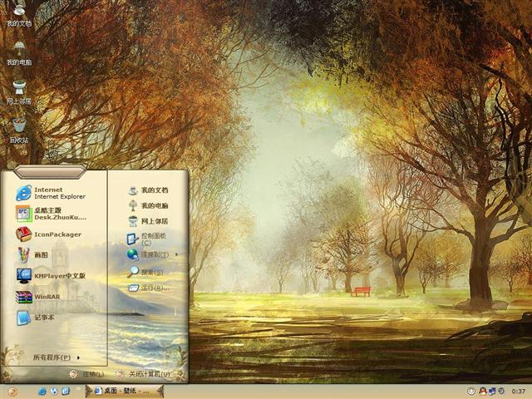Switch to the 桌面 - 壁纸 taskbar window
This screenshot has width=532, height=399.
pyautogui.click(x=125, y=391)
